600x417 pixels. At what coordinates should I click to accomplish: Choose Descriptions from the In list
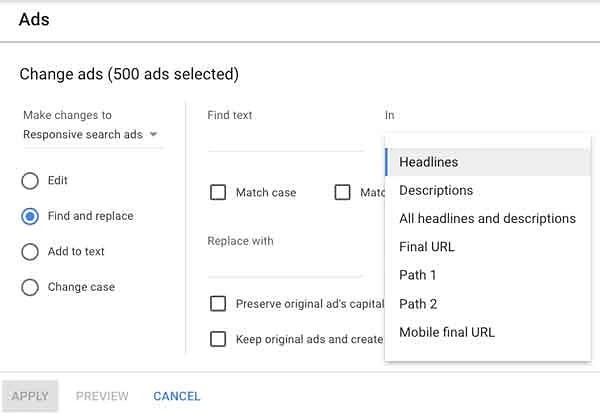488,191
